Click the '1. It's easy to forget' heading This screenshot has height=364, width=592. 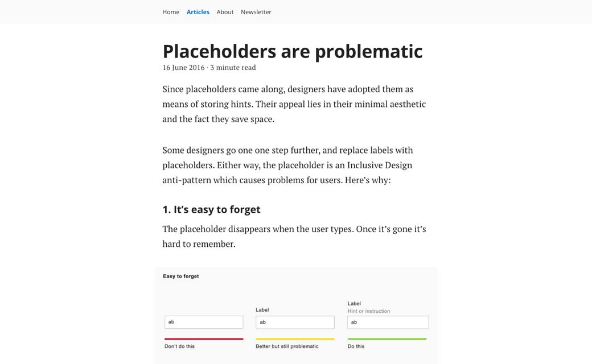211,209
